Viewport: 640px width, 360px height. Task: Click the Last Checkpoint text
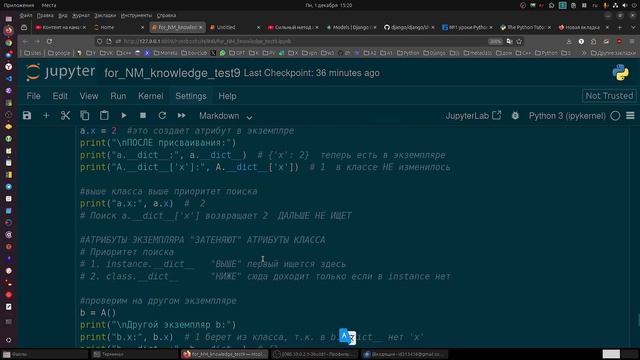click(311, 73)
